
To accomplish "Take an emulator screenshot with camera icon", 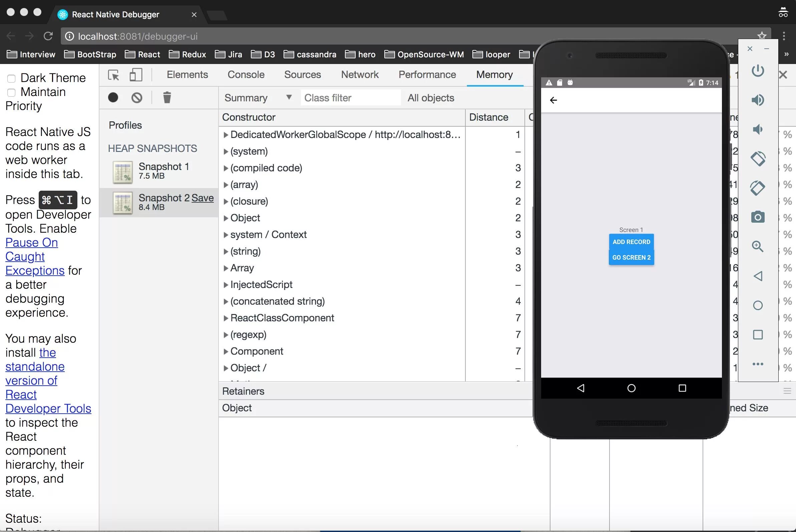I will pyautogui.click(x=758, y=217).
